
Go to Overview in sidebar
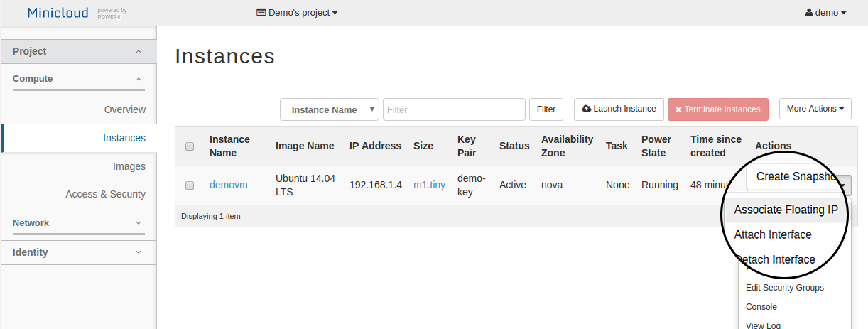[125, 109]
